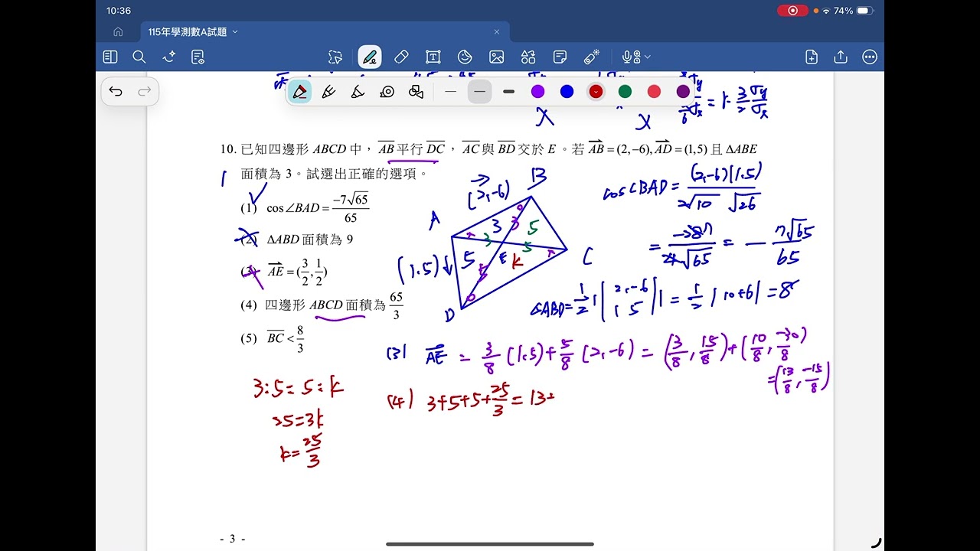The image size is (980, 551).
Task: Expand the recording options chevron
Action: 648,57
